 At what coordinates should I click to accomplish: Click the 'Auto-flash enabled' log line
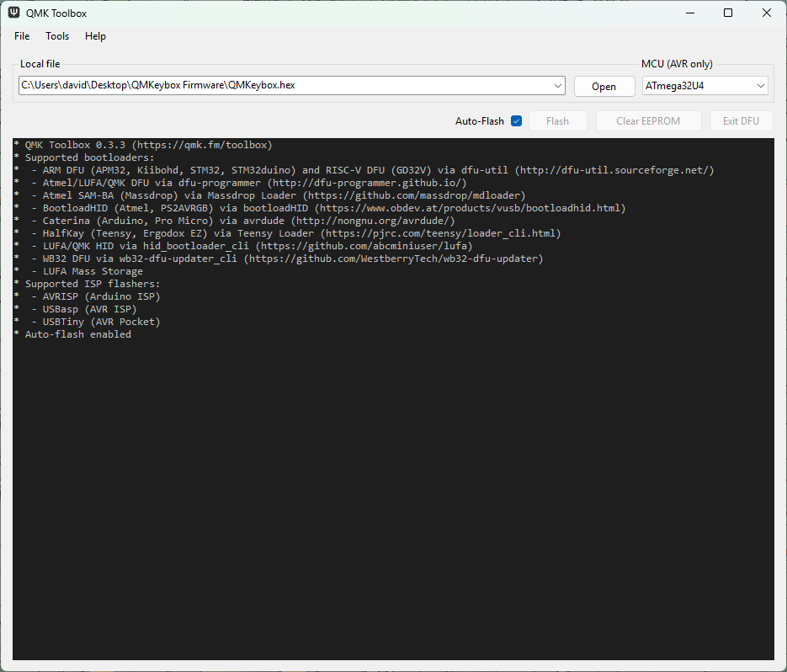(72, 334)
